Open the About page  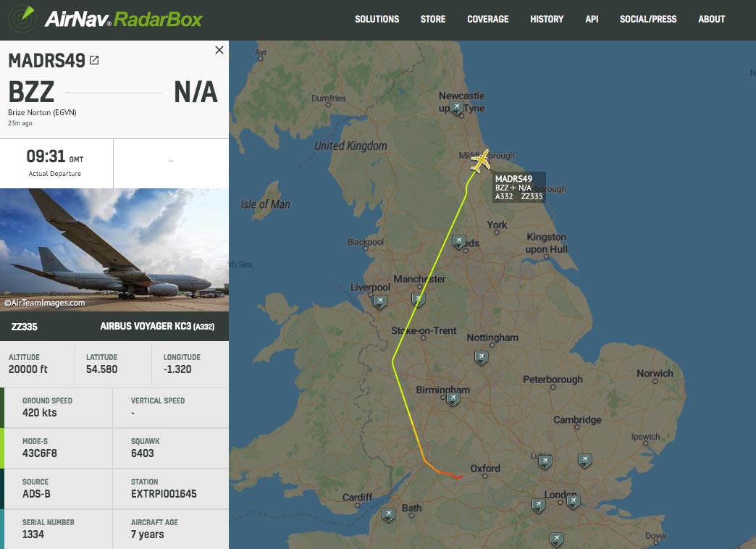[x=712, y=20]
